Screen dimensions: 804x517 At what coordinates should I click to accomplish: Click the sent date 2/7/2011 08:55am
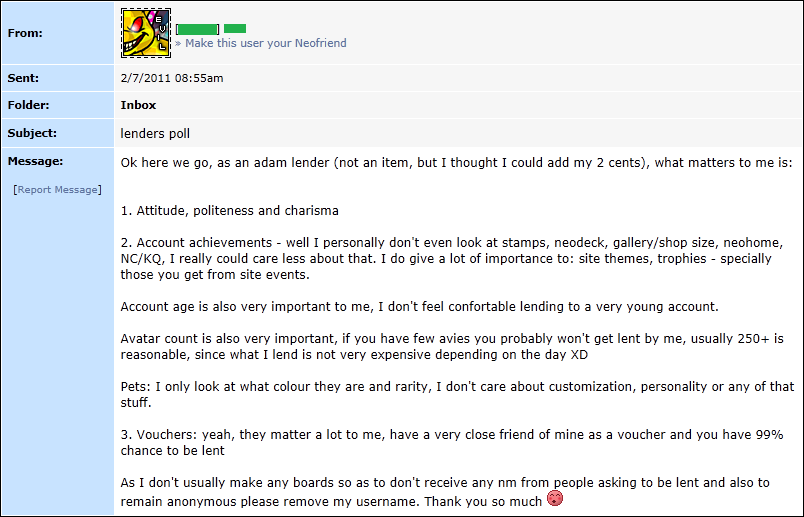172,78
